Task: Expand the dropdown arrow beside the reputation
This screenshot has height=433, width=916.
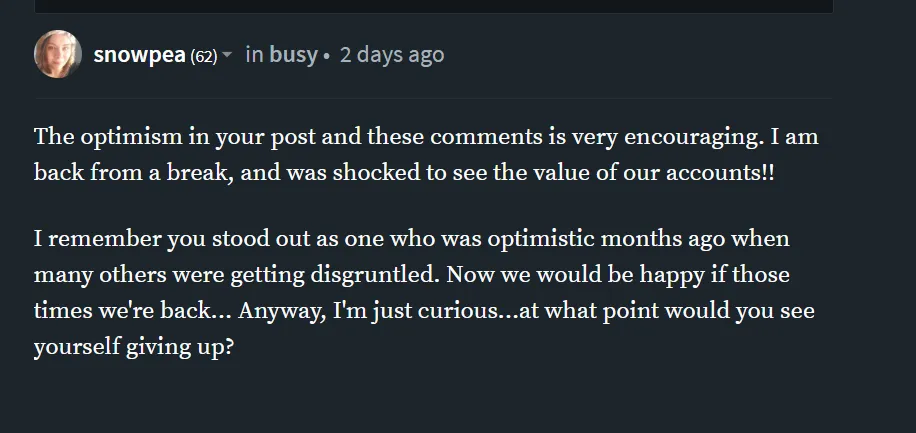Action: [x=227, y=55]
